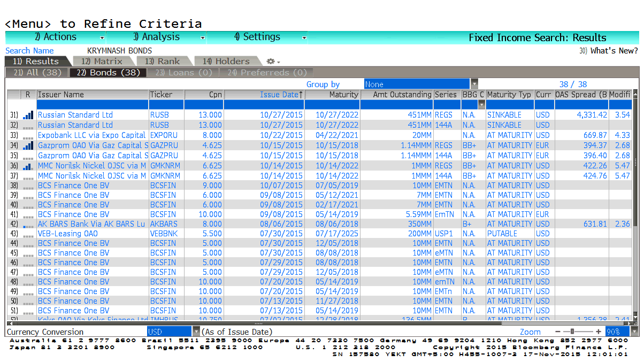
Task: Click the 38 / 38 result count
Action: point(573,84)
